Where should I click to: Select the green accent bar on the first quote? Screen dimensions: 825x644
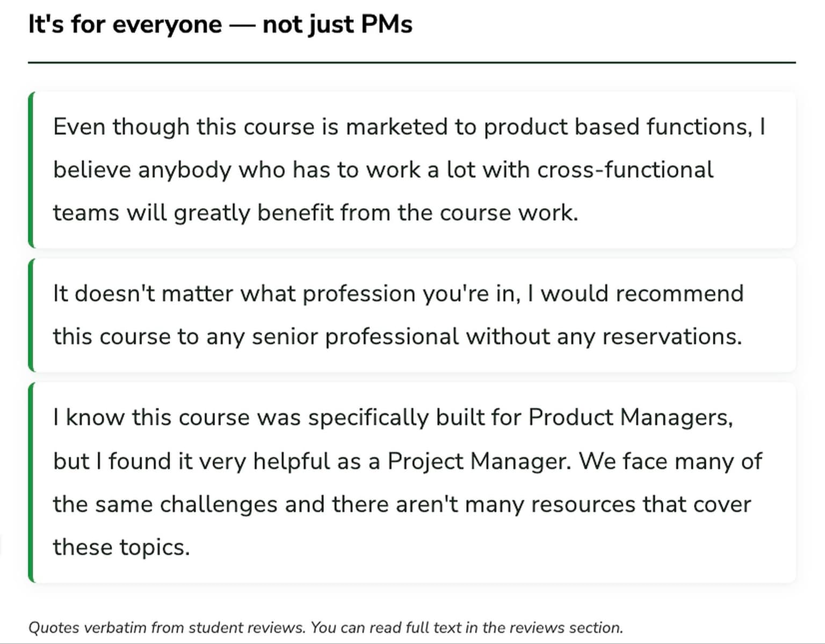(x=31, y=170)
